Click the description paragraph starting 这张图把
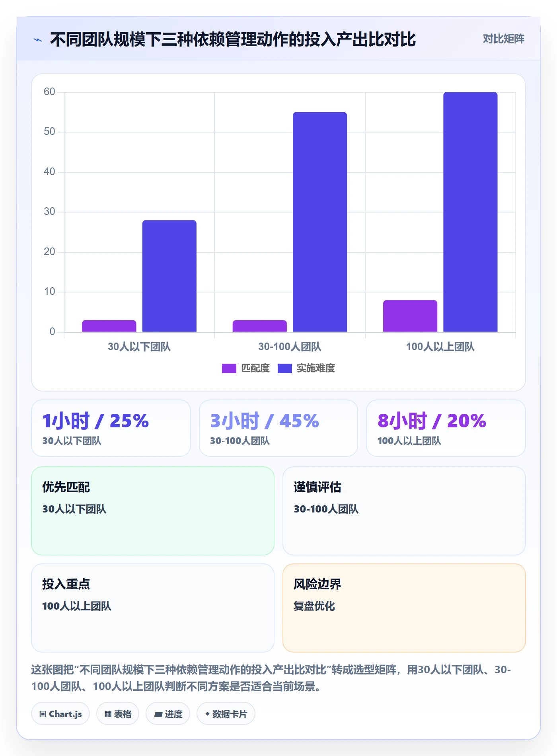This screenshot has height=756, width=557. pyautogui.click(x=271, y=678)
